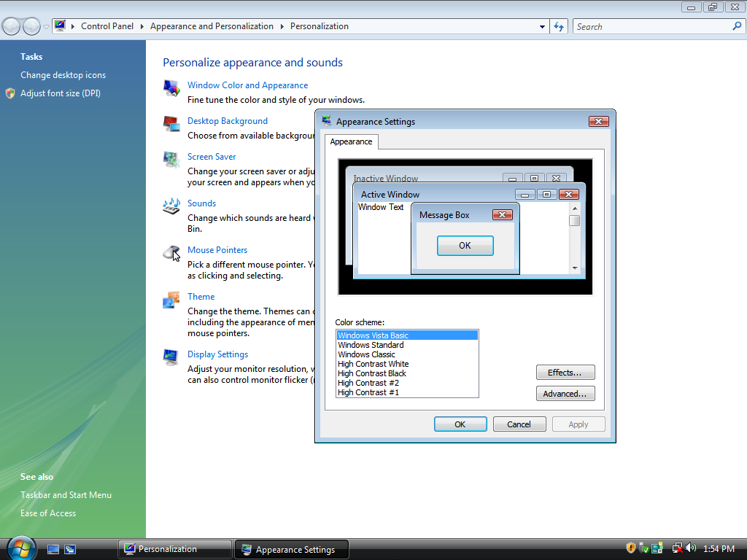Click the Desktop Background icon
Image resolution: width=747 pixels, height=560 pixels.
pyautogui.click(x=171, y=124)
